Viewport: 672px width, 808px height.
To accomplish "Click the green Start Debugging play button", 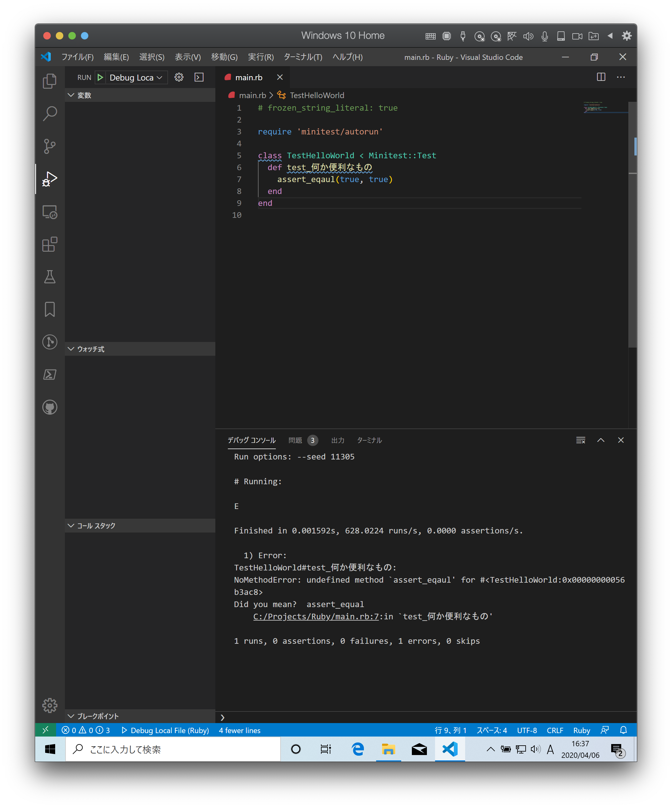I will pos(100,77).
